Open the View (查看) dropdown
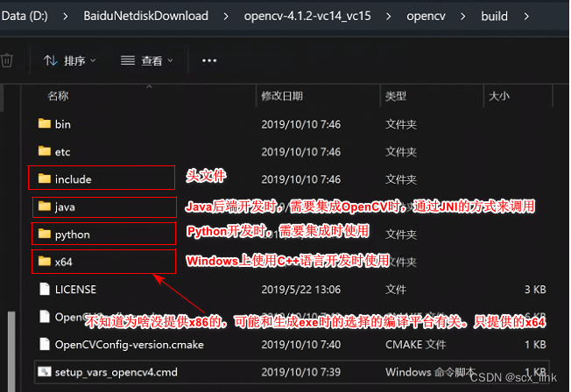Screen dimensions: 571x392 147,60
